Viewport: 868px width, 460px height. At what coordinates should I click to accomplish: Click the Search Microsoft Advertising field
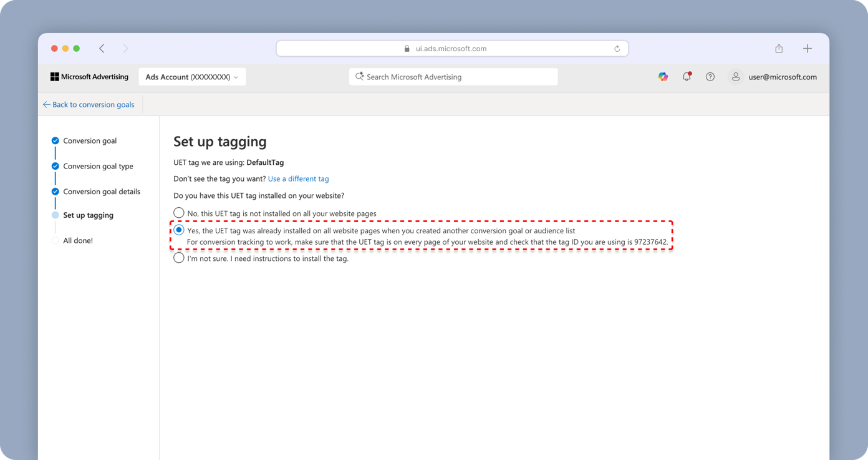453,77
